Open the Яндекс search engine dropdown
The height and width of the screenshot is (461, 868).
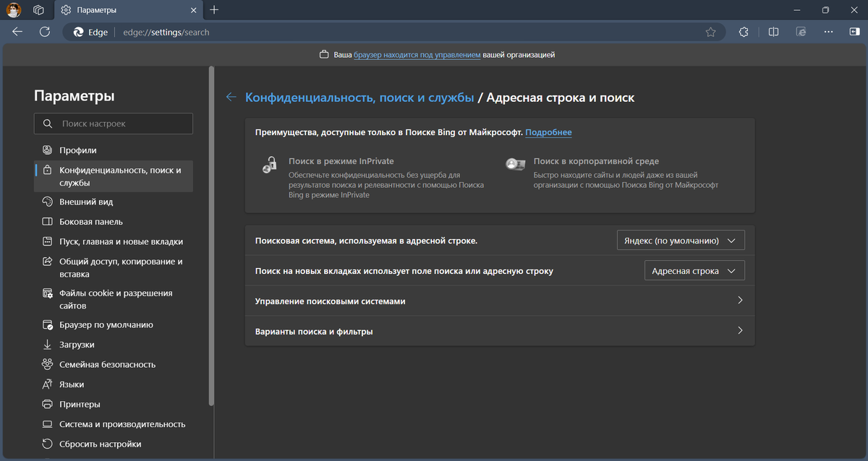pos(680,240)
